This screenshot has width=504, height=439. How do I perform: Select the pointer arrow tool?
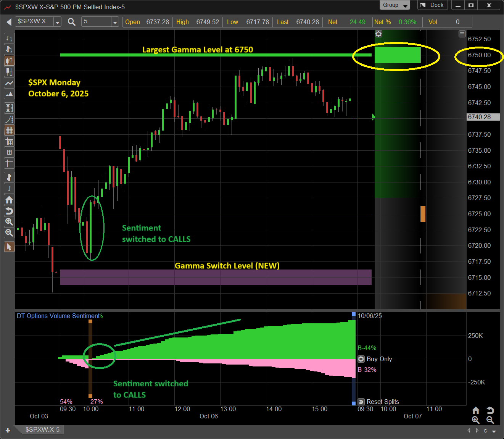[x=9, y=247]
